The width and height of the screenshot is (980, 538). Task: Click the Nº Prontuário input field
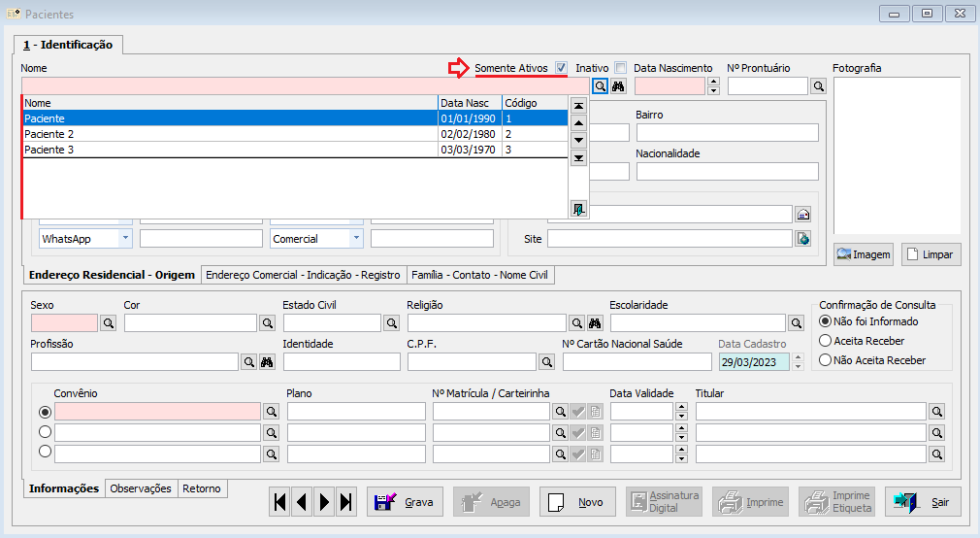[768, 86]
